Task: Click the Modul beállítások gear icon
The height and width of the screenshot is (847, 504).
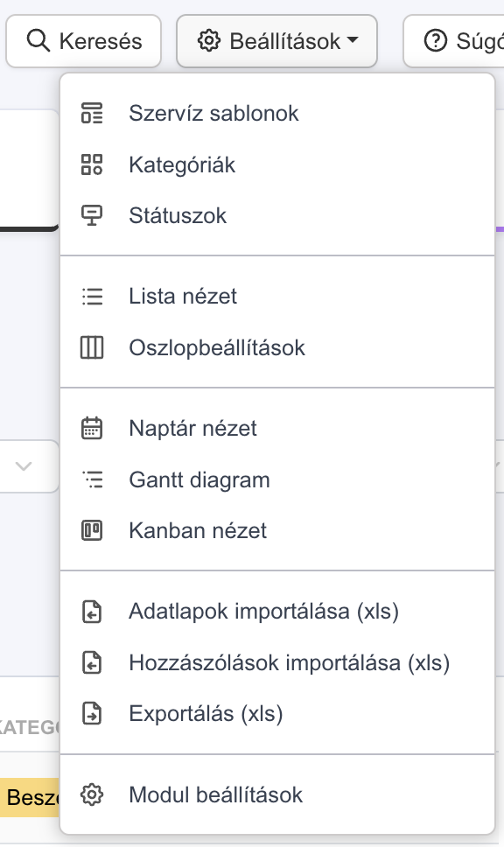Action: tap(92, 795)
